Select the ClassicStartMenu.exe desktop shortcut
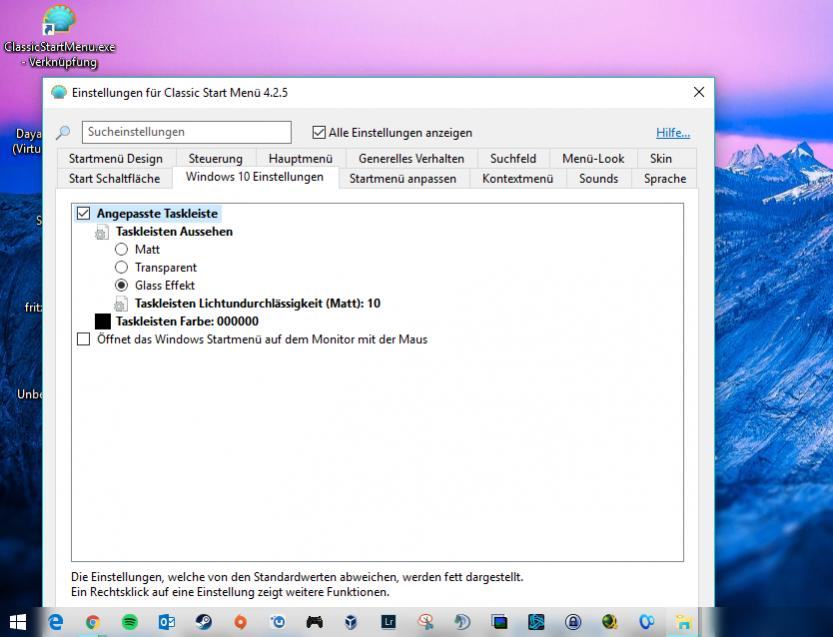This screenshot has height=637, width=833. click(59, 36)
